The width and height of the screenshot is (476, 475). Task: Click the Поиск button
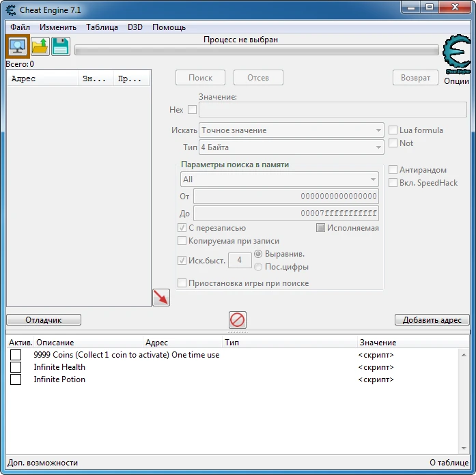(x=200, y=78)
